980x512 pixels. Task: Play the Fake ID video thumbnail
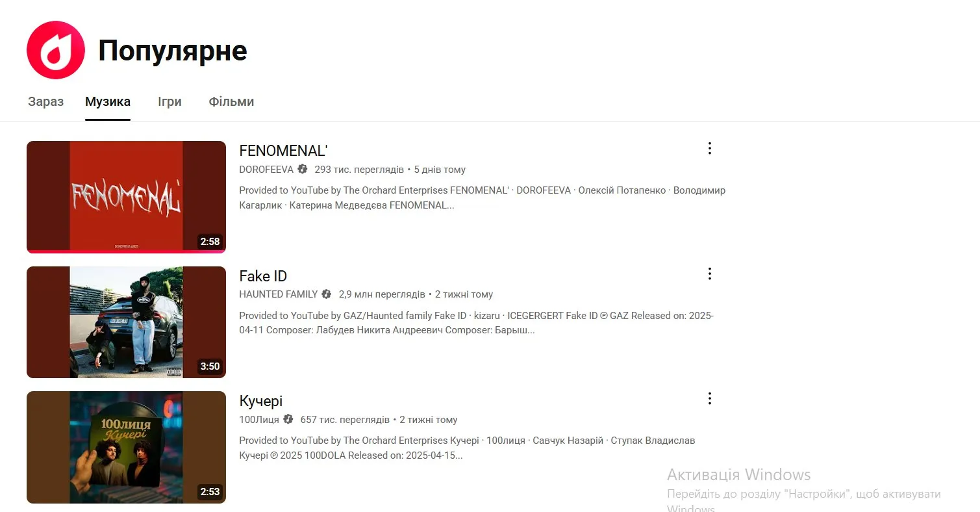coord(126,322)
